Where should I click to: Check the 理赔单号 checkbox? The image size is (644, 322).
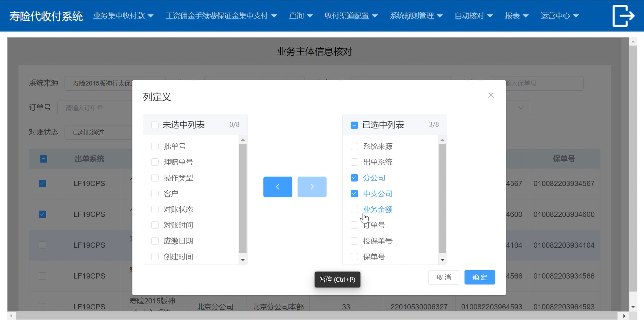pyautogui.click(x=155, y=162)
